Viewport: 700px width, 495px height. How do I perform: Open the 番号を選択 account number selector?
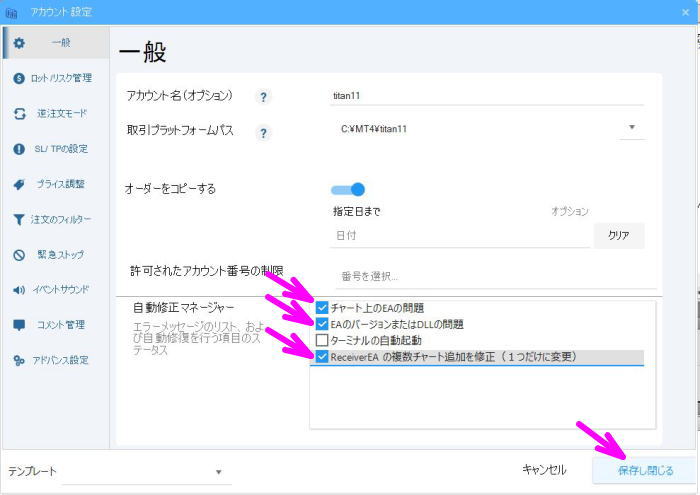[x=496, y=276]
